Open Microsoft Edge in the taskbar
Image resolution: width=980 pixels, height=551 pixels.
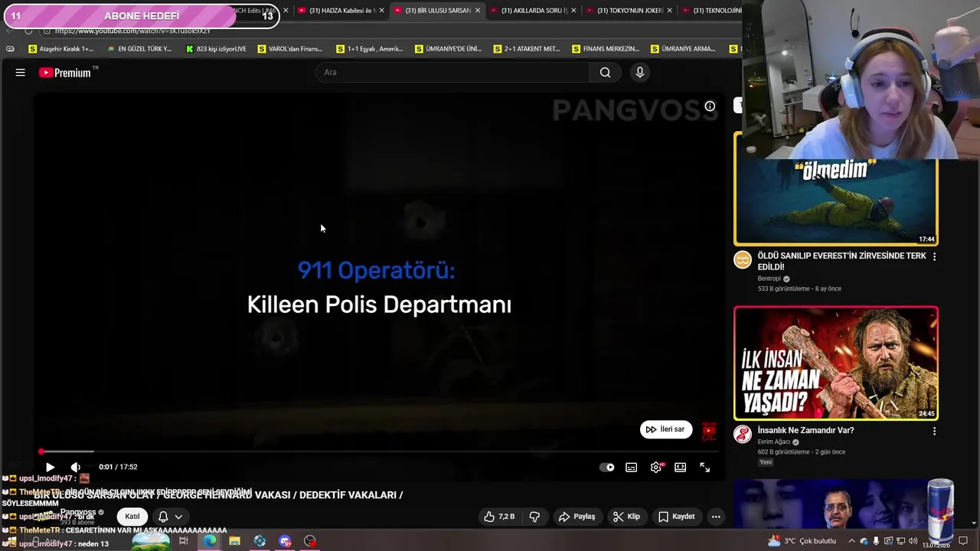point(210,541)
